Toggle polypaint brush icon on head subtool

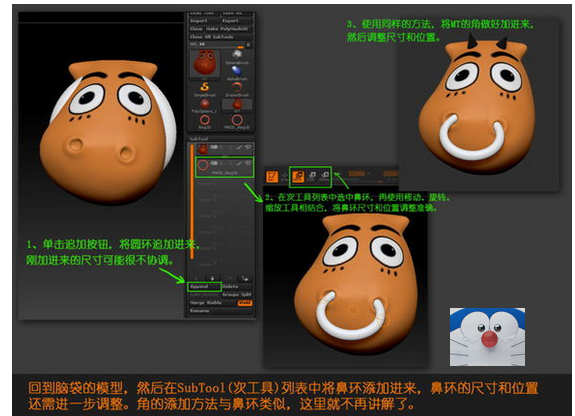click(x=239, y=147)
